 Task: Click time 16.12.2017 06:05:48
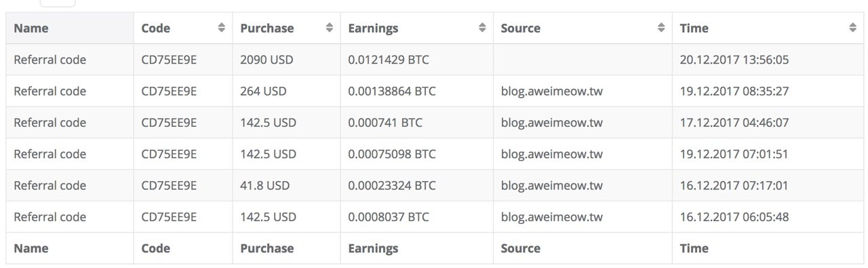(x=734, y=217)
